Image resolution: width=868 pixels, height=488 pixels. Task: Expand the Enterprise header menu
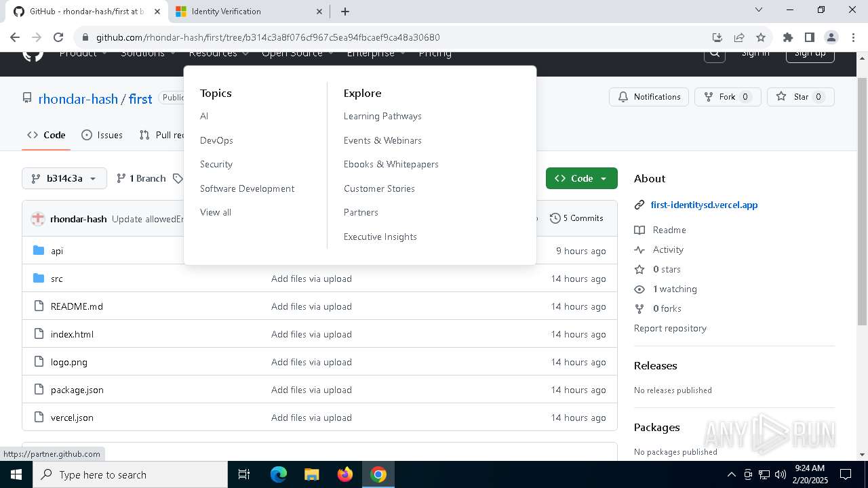click(x=376, y=54)
